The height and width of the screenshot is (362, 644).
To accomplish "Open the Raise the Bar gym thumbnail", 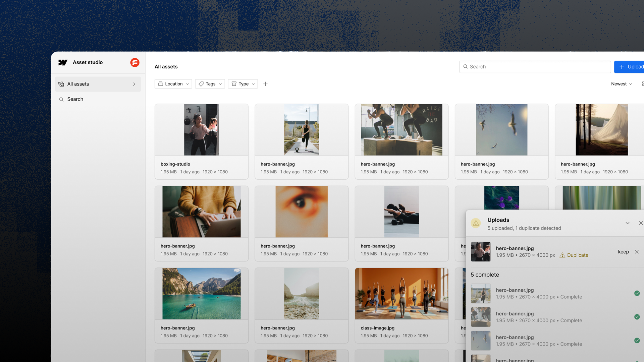I will pos(401,130).
